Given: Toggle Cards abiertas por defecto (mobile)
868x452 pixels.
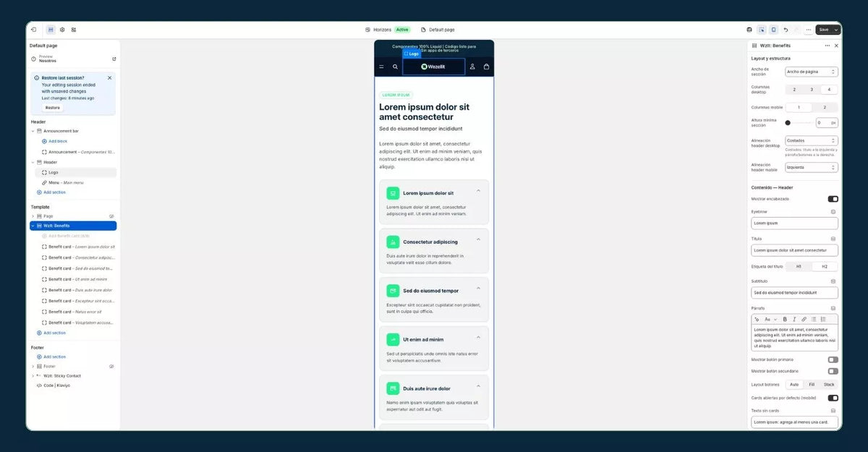Looking at the screenshot, I should point(833,398).
